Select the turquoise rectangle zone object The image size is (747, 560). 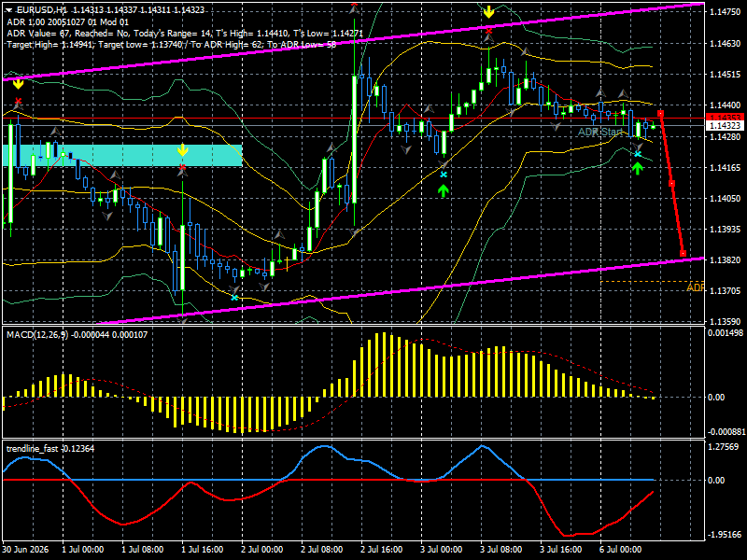pyautogui.click(x=122, y=155)
